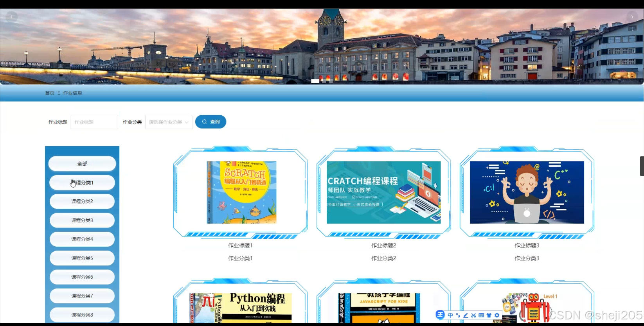Select 课程分类3 in the sidebar
This screenshot has width=644, height=326.
pyautogui.click(x=82, y=220)
